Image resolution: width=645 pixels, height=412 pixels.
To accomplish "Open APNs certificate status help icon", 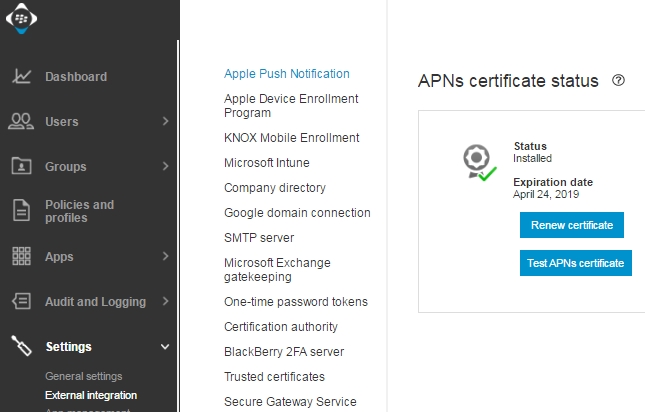I will pyautogui.click(x=618, y=80).
